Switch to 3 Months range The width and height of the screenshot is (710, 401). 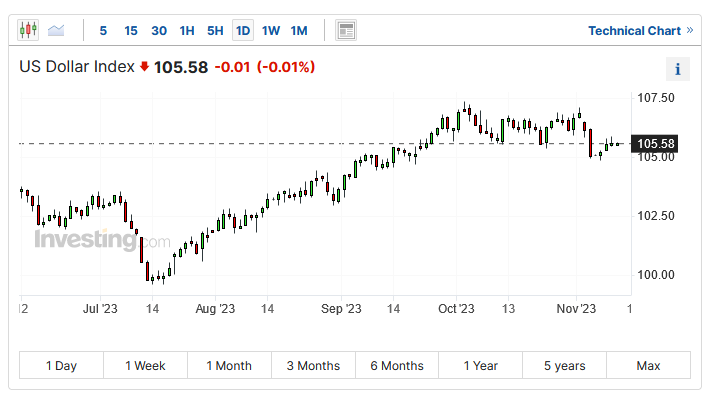pyautogui.click(x=313, y=365)
